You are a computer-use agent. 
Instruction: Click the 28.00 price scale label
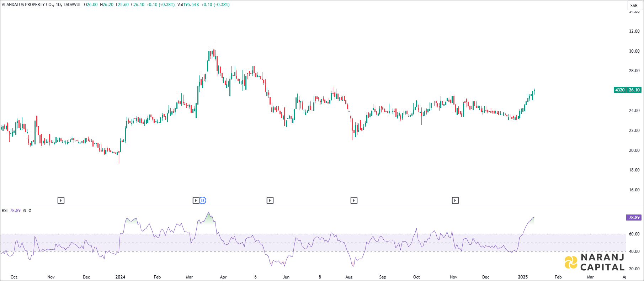tap(634, 71)
